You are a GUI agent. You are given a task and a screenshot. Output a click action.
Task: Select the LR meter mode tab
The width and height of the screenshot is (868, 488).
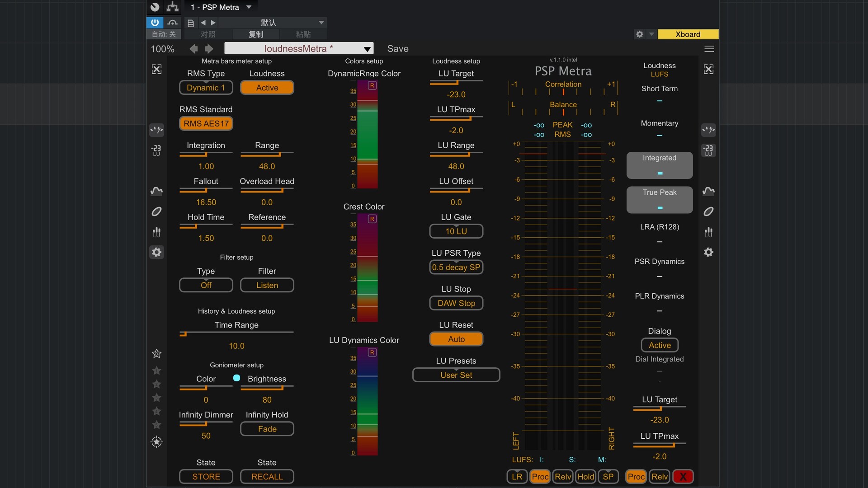click(x=517, y=477)
